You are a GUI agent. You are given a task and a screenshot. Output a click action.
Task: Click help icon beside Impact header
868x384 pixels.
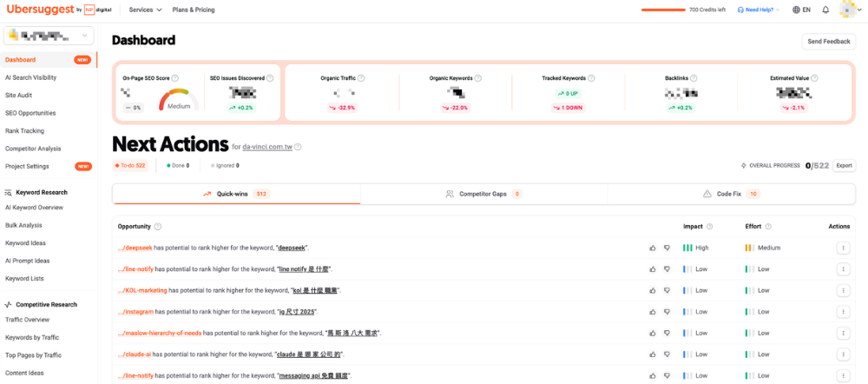(710, 227)
